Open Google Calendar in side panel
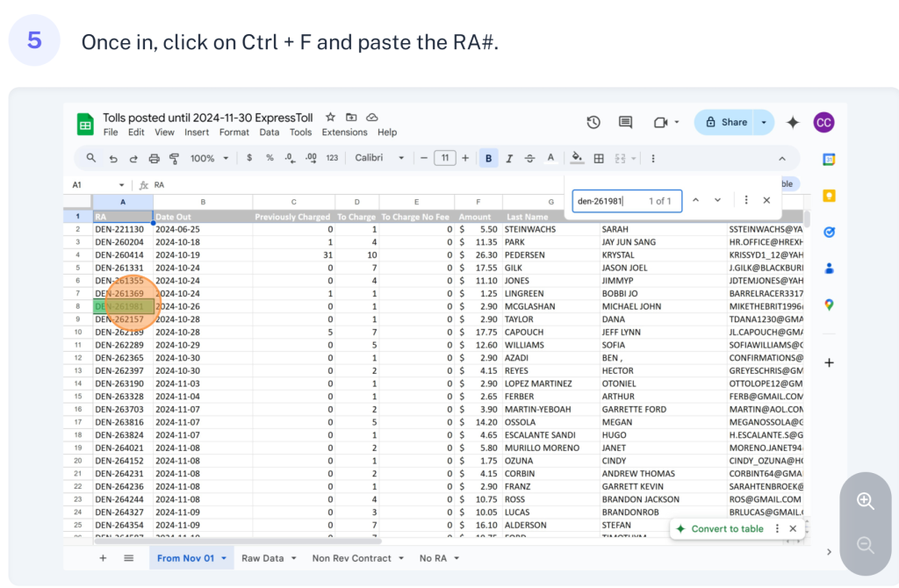Image resolution: width=899 pixels, height=588 pixels. point(829,160)
